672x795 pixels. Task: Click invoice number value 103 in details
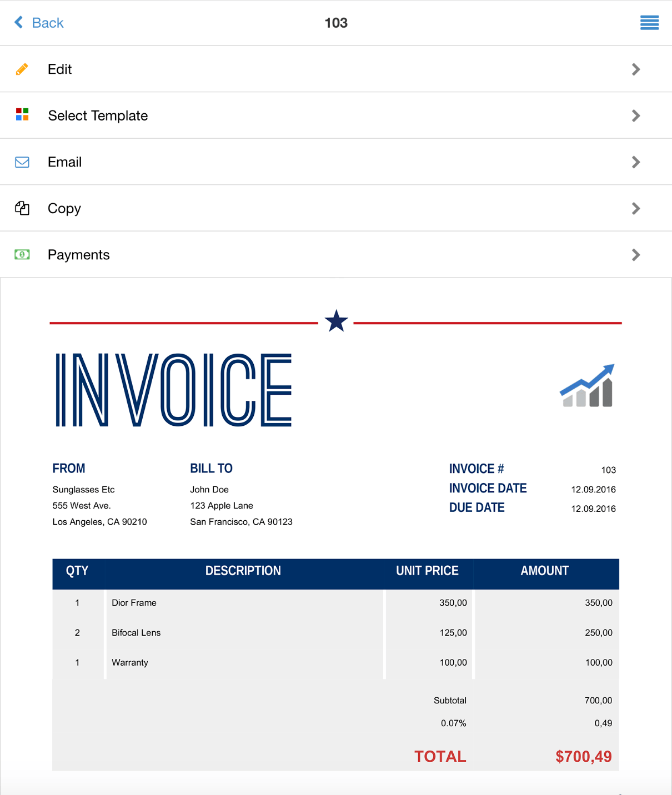pyautogui.click(x=608, y=470)
